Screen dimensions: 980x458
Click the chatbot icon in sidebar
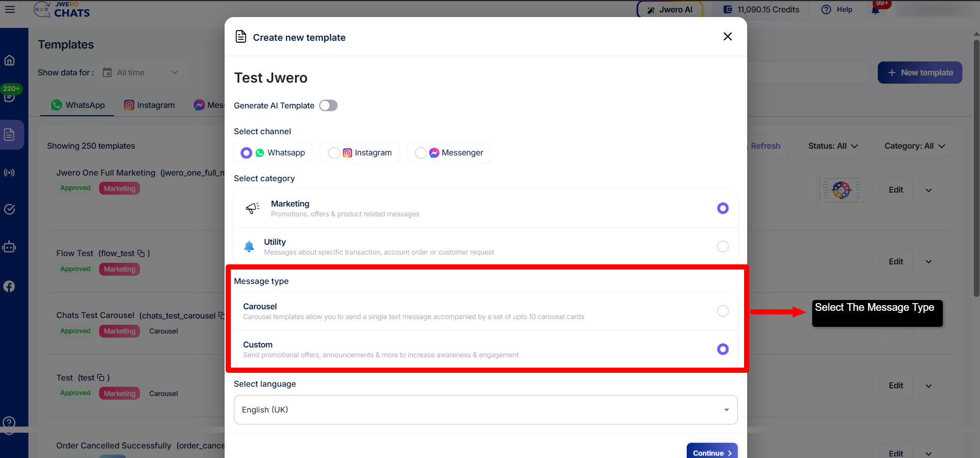(9, 247)
